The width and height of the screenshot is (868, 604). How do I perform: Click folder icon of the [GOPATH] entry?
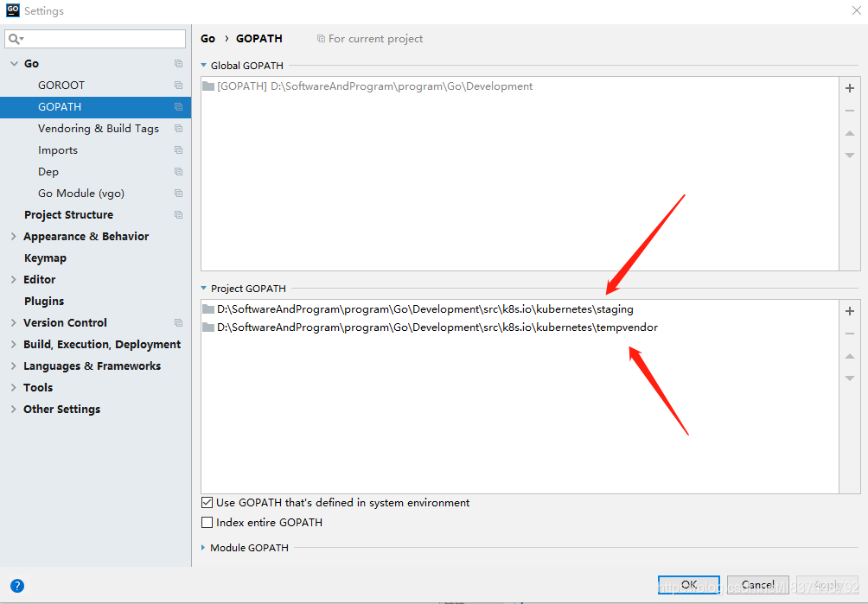point(208,86)
